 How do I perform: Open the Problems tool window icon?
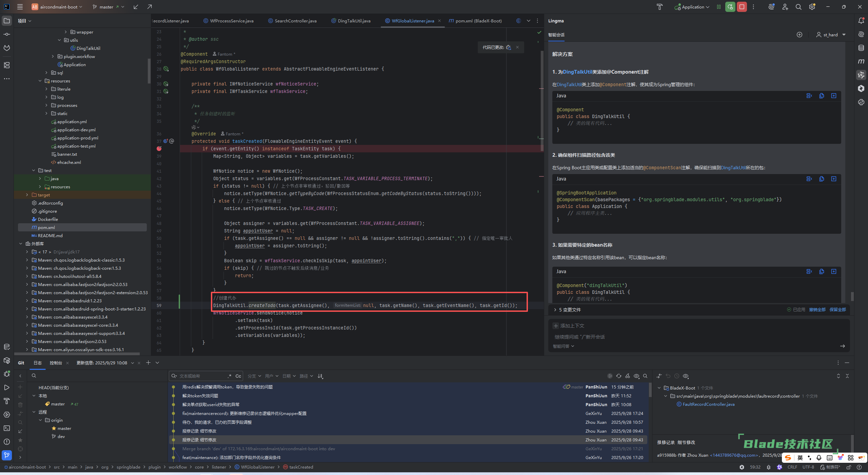pyautogui.click(x=7, y=442)
